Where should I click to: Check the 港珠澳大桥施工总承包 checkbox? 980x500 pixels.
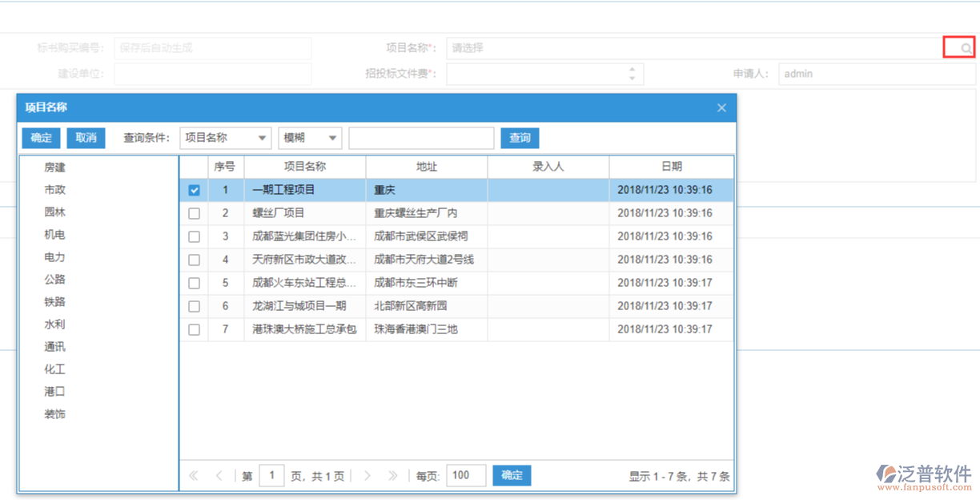(195, 329)
